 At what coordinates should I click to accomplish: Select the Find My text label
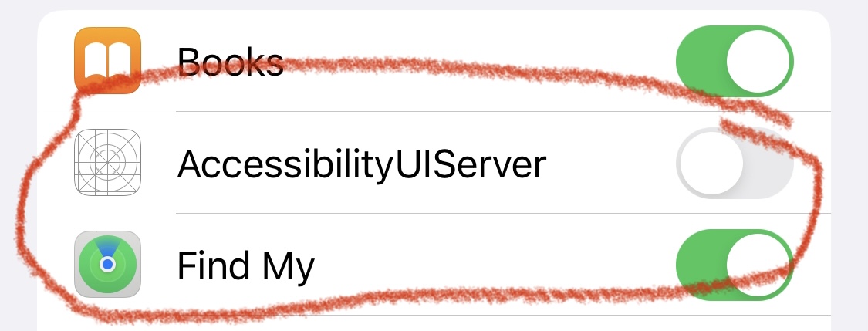point(246,266)
